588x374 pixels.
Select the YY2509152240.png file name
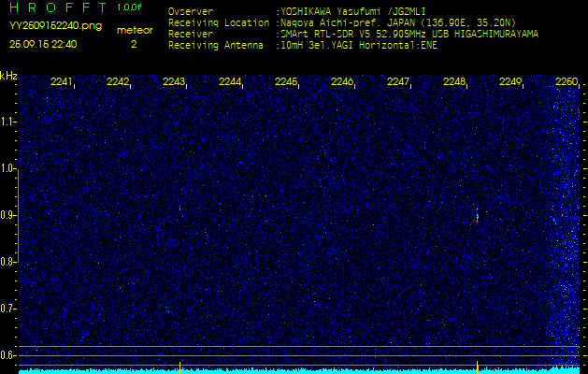49,26
